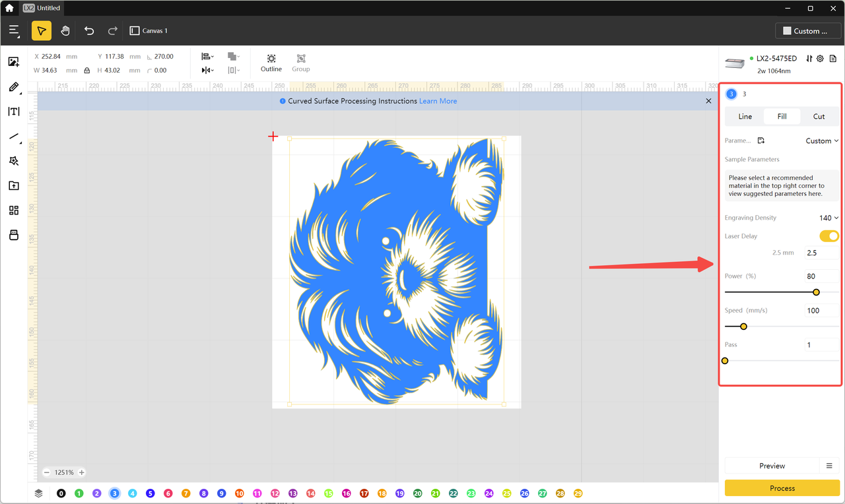Expand the Custom parameter dropdown
Screen dimensions: 845x504
point(822,141)
